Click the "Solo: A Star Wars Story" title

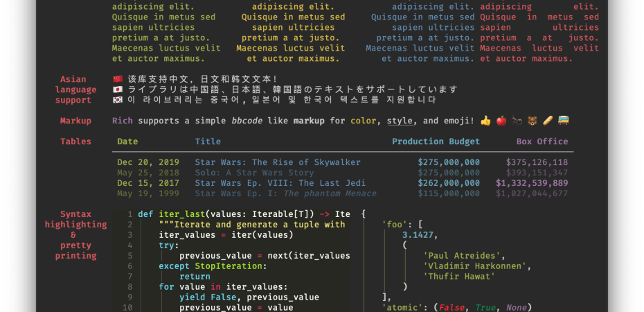coord(254,173)
